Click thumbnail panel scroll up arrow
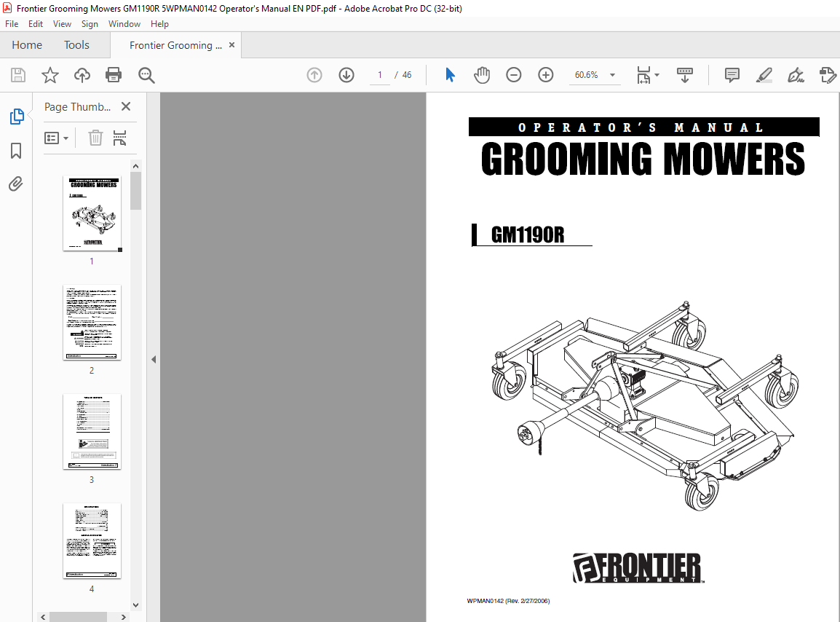The width and height of the screenshot is (840, 622). [x=136, y=166]
